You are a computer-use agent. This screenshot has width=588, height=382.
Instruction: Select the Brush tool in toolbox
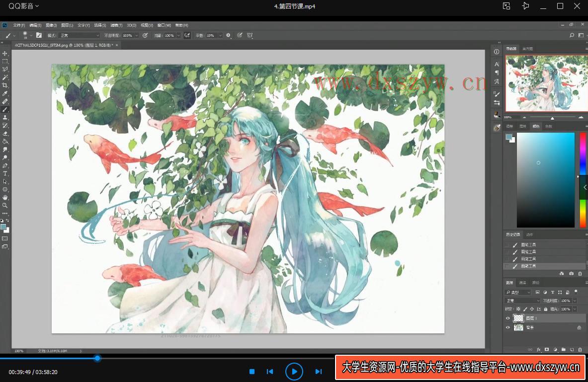(5, 109)
